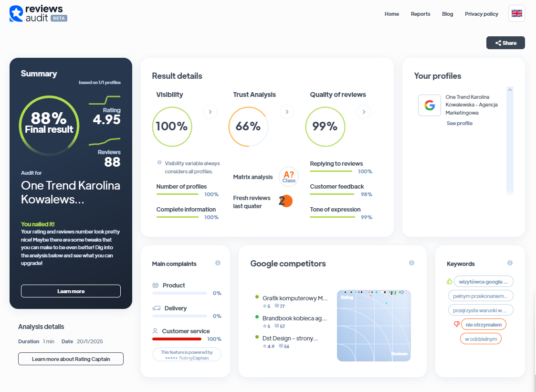Click the Reviews Audit logo
536x392 pixels.
click(38, 14)
